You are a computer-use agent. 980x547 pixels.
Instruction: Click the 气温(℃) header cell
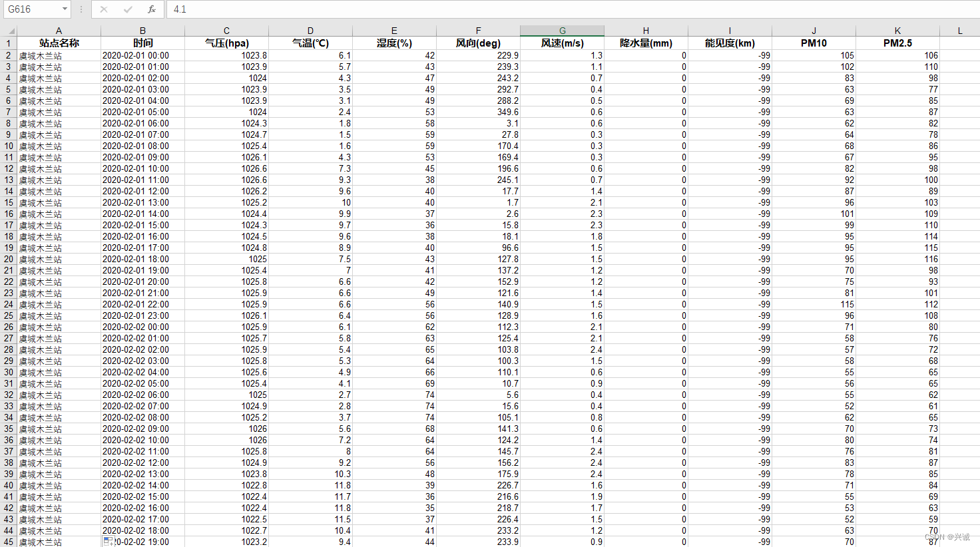[310, 43]
